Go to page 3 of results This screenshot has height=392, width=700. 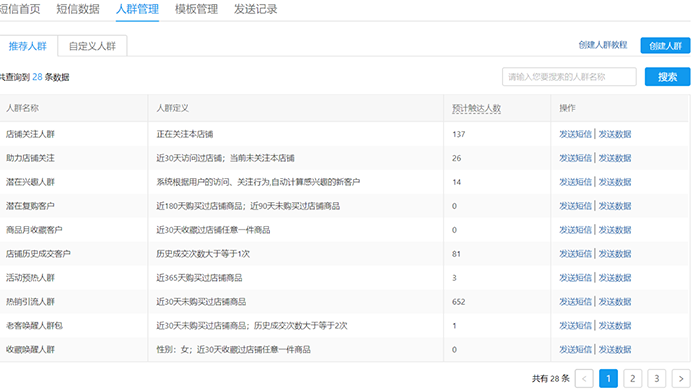click(x=657, y=379)
